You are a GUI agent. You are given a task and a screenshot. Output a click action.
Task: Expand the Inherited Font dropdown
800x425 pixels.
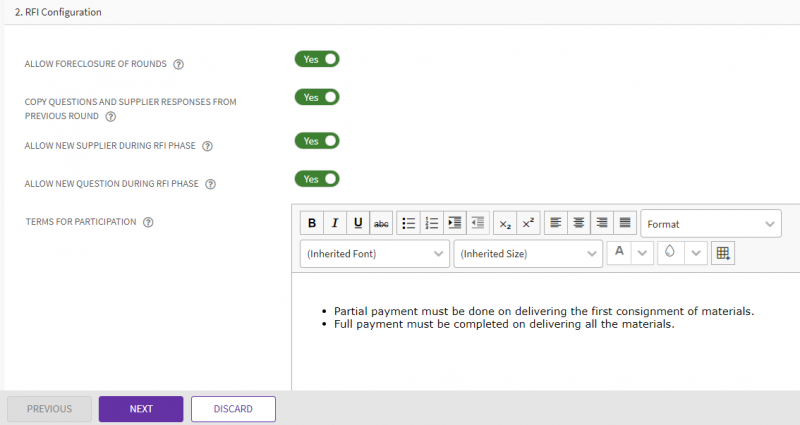coord(375,254)
